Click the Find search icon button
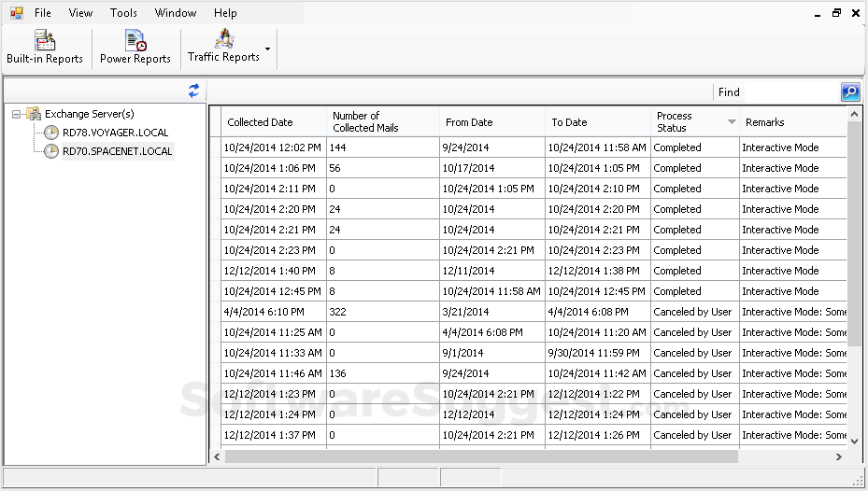The height and width of the screenshot is (491, 868). click(849, 91)
